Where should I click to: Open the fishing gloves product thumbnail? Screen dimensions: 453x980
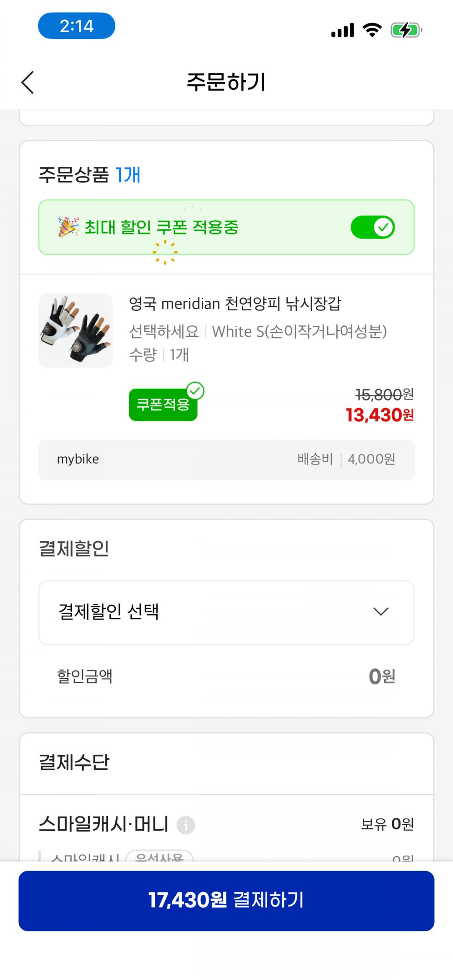pyautogui.click(x=75, y=330)
